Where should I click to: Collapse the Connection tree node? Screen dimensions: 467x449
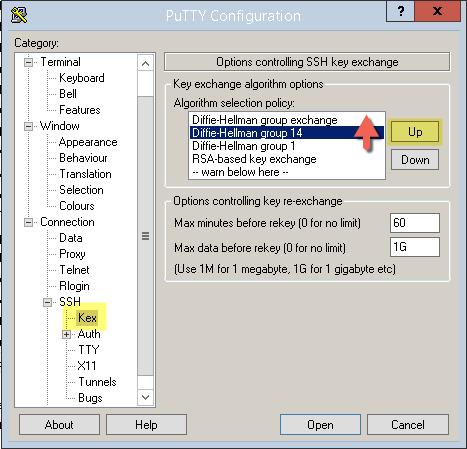pyautogui.click(x=29, y=222)
